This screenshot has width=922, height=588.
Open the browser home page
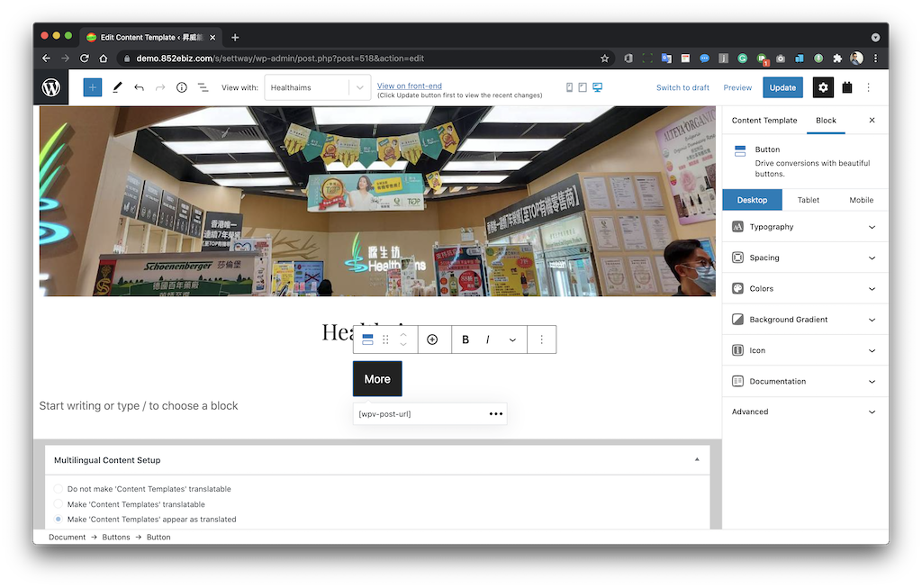pyautogui.click(x=104, y=59)
